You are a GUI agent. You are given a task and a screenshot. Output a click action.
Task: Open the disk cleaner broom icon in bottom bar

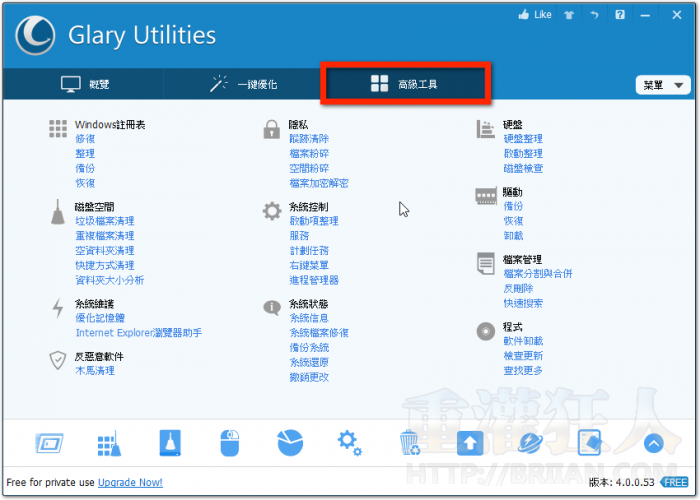pyautogui.click(x=170, y=443)
